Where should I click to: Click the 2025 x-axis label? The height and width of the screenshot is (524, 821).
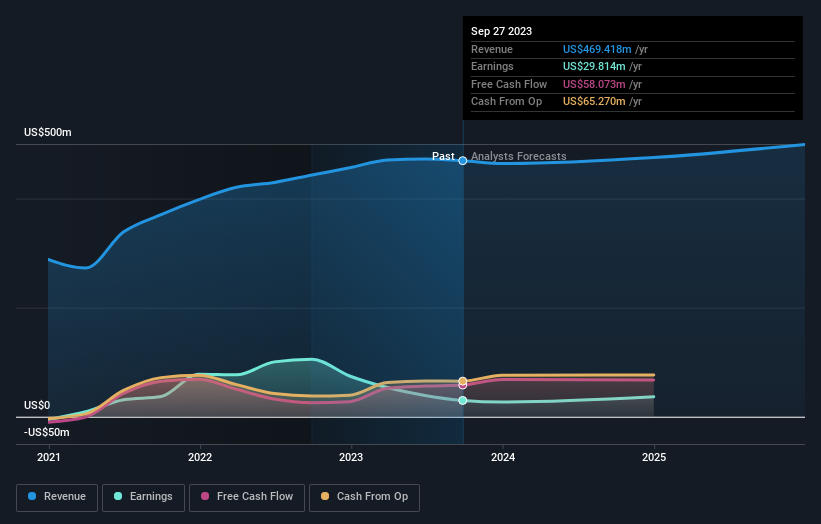[x=654, y=458]
